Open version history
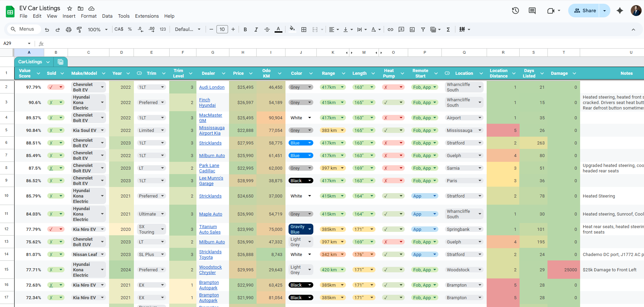The width and height of the screenshot is (644, 307). [515, 11]
